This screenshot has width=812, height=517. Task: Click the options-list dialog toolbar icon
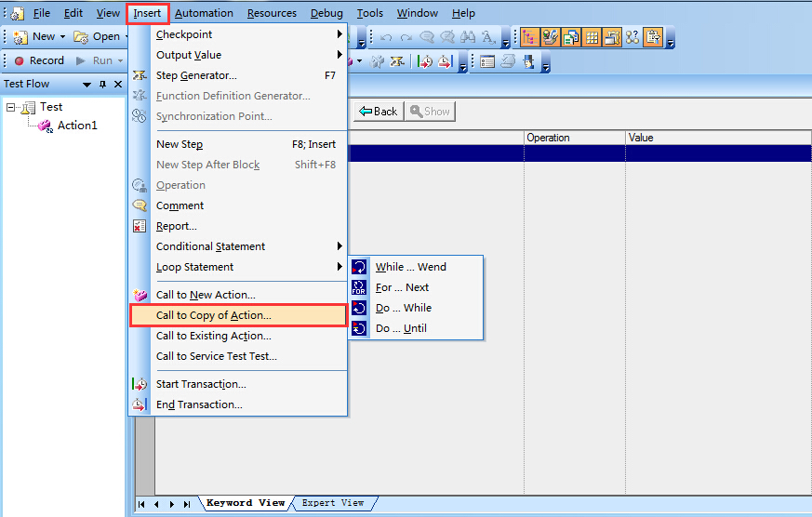pyautogui.click(x=487, y=62)
